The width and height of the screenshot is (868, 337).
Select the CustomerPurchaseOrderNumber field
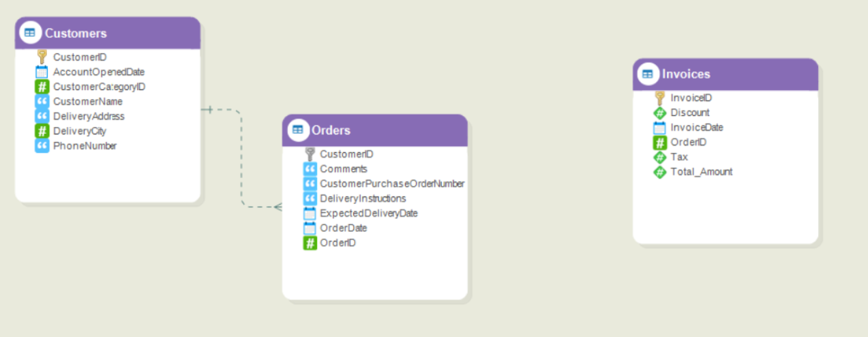coord(393,184)
